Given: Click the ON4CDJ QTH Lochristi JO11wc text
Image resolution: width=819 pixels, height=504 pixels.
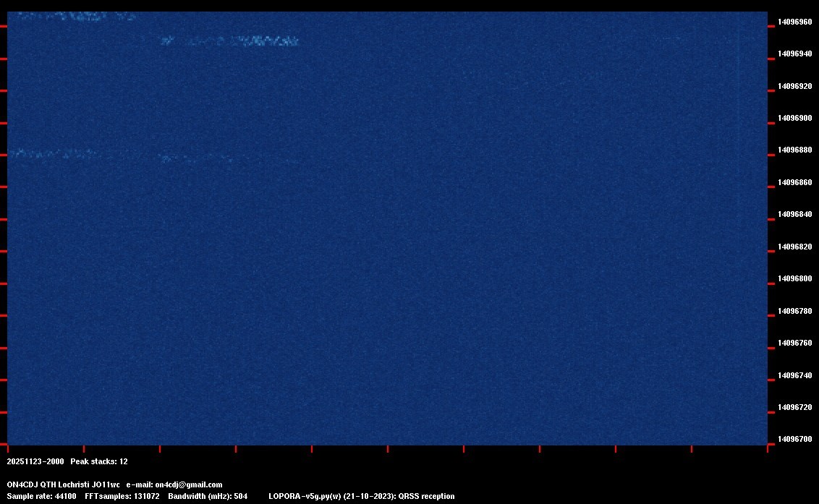Looking at the screenshot, I should click(x=63, y=484).
